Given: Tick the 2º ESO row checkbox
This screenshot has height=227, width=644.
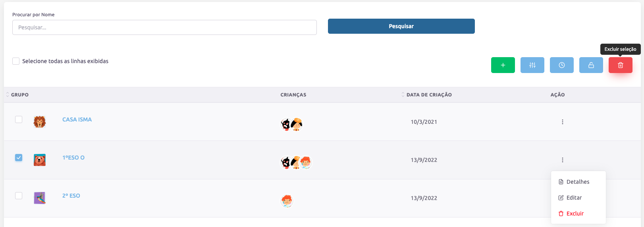Looking at the screenshot, I should coord(19,196).
